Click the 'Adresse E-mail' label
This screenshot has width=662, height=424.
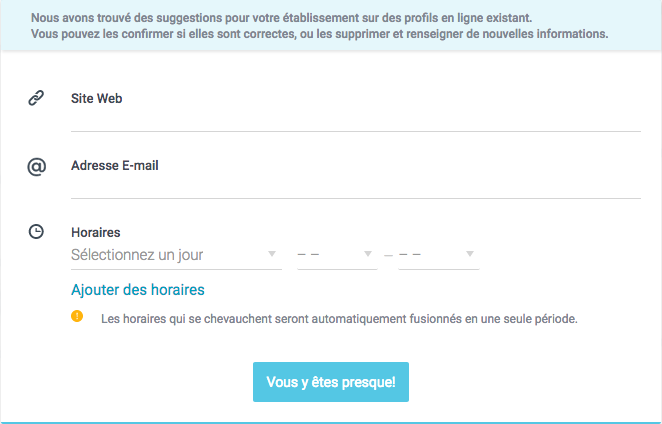tap(115, 166)
